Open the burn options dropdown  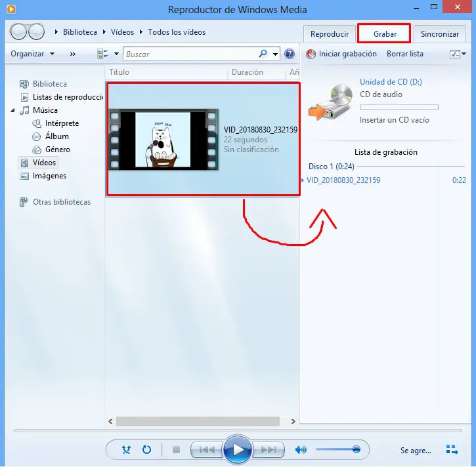458,54
